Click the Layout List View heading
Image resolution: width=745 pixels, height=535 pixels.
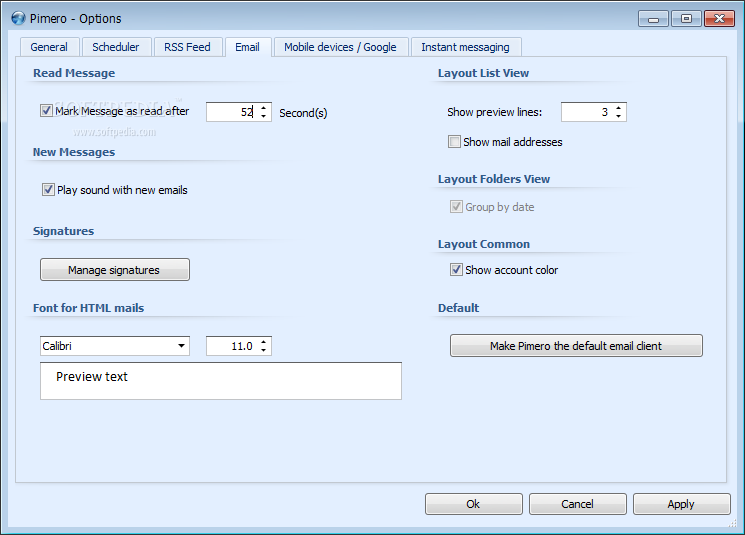[483, 73]
